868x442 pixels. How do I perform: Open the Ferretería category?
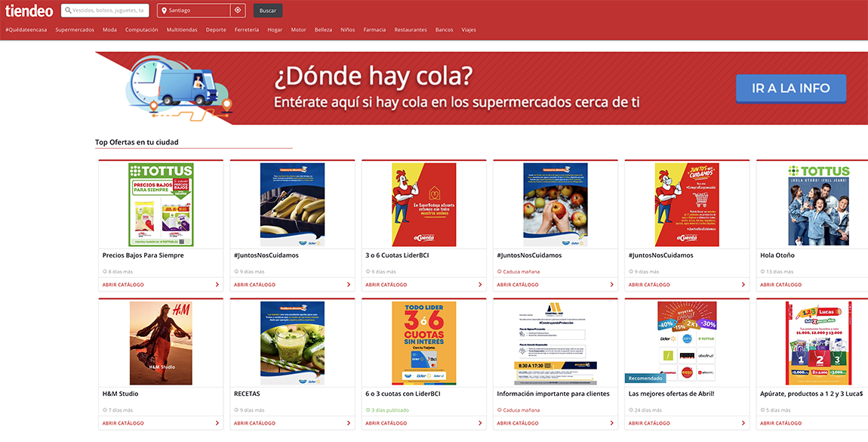246,30
